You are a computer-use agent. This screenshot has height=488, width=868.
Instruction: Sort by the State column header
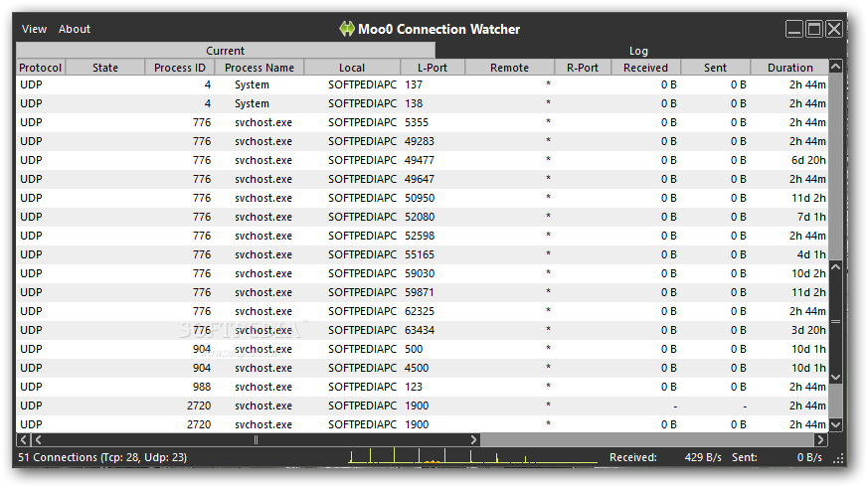tap(105, 68)
